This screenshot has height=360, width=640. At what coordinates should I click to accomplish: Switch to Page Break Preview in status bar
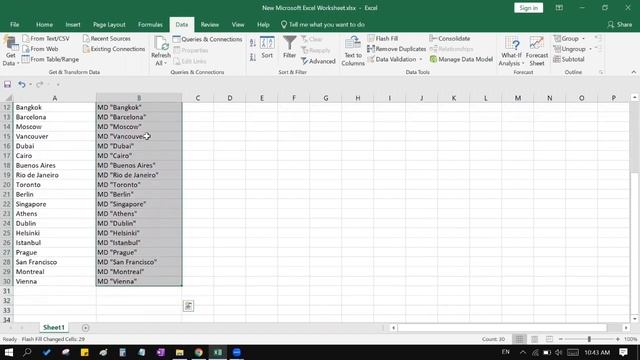coord(549,339)
